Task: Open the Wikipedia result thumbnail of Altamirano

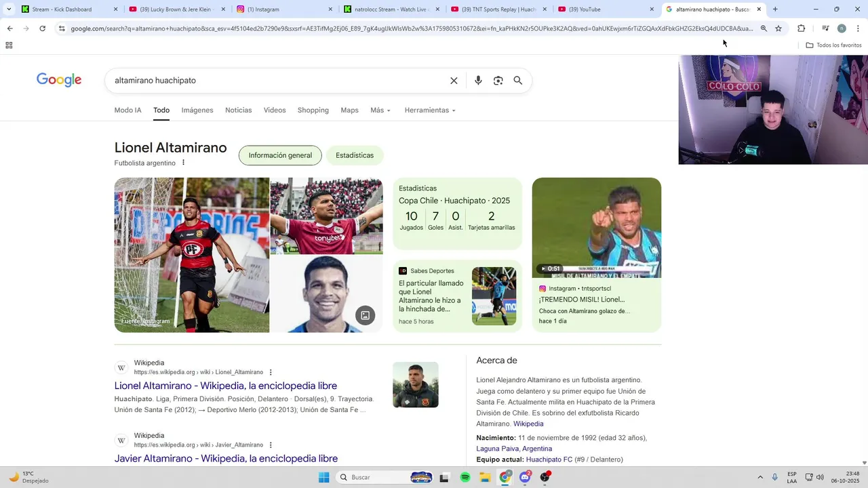Action: click(416, 385)
